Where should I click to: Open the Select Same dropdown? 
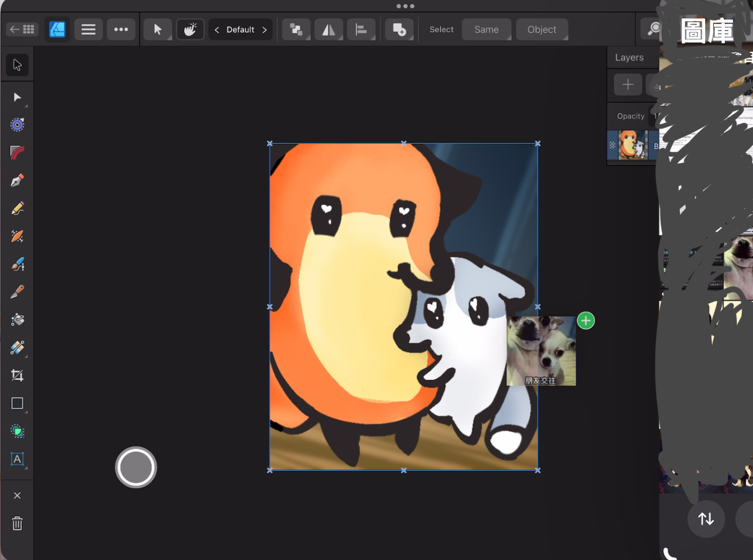point(486,30)
